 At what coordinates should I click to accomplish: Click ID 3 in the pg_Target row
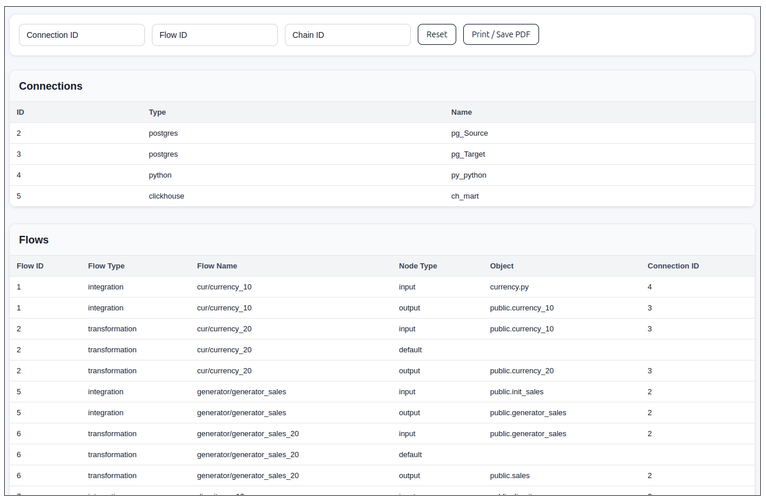pyautogui.click(x=19, y=154)
